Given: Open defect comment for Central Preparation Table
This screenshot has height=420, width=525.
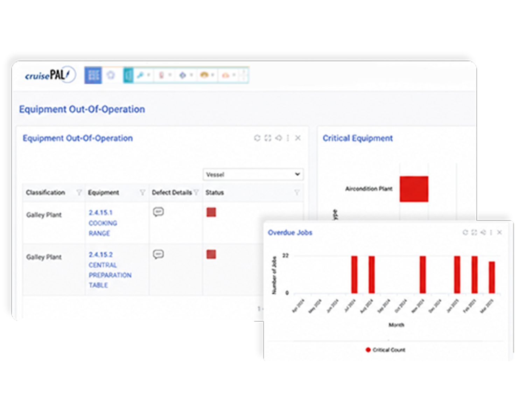Looking at the screenshot, I should (x=158, y=254).
